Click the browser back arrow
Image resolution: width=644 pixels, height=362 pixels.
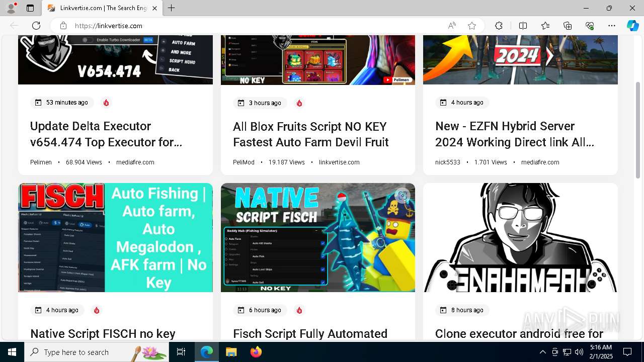[14, 26]
